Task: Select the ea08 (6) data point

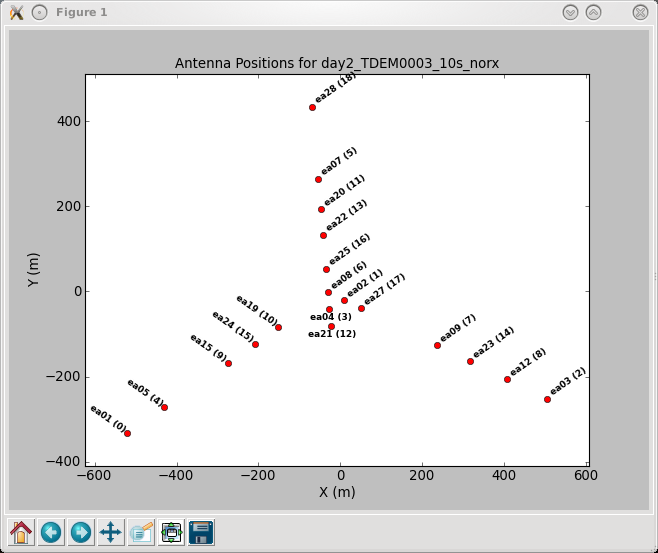Action: 329,292
